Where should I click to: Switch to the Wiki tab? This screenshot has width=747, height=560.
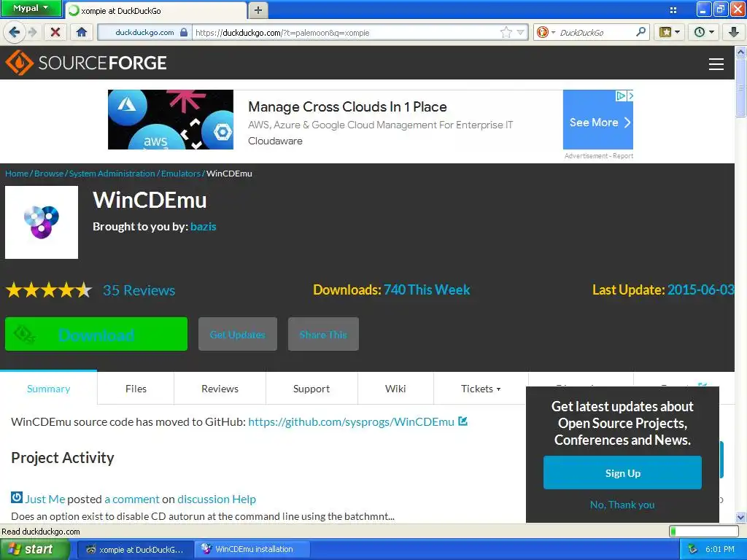click(x=395, y=389)
